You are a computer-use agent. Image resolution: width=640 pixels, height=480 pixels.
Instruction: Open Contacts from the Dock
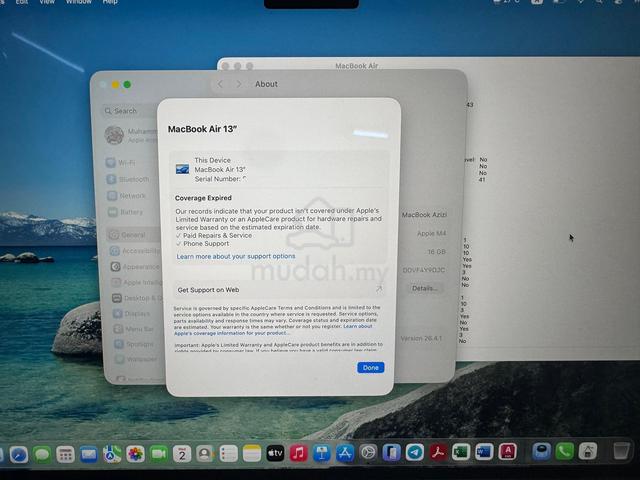205,453
